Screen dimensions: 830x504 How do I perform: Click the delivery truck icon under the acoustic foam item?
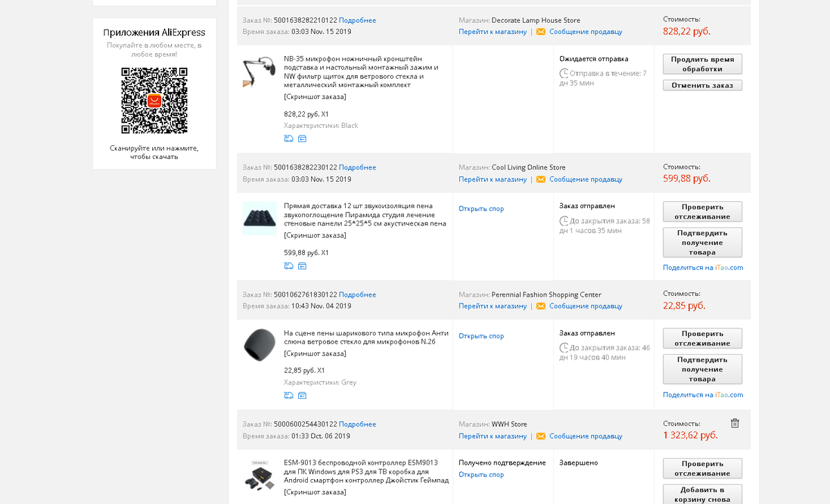(288, 266)
